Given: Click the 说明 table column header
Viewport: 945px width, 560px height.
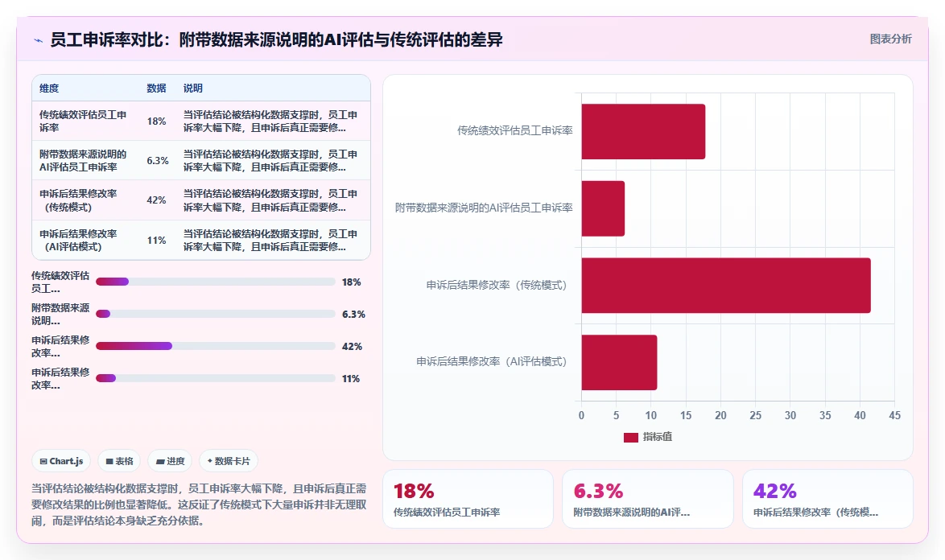Looking at the screenshot, I should (193, 88).
